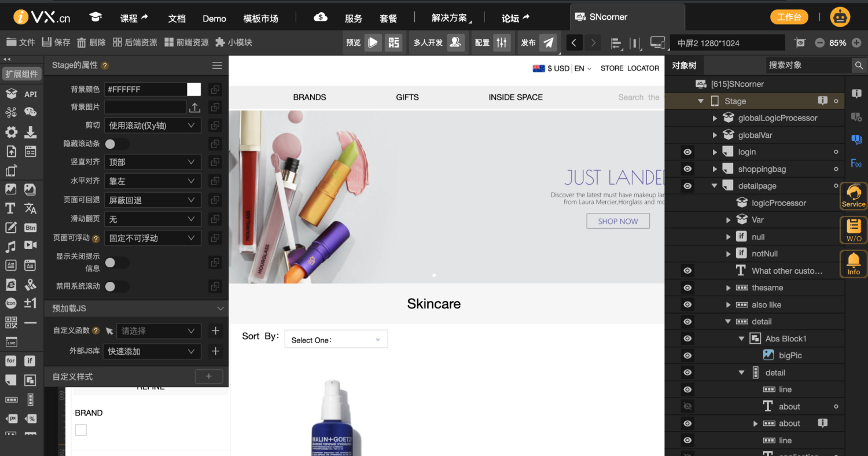The width and height of the screenshot is (868, 456).
Task: Toggle visibility of thesame row
Action: coord(687,288)
